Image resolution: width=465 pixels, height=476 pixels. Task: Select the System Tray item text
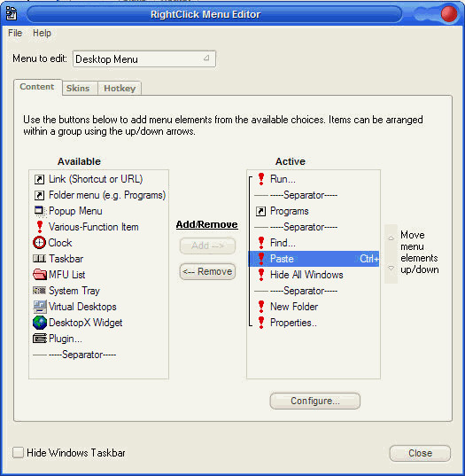point(74,291)
